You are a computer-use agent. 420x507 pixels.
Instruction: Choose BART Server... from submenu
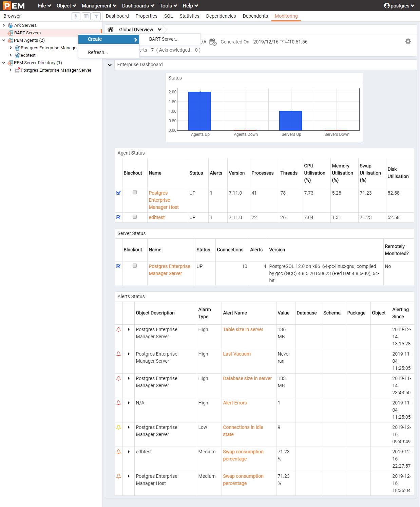click(x=170, y=39)
